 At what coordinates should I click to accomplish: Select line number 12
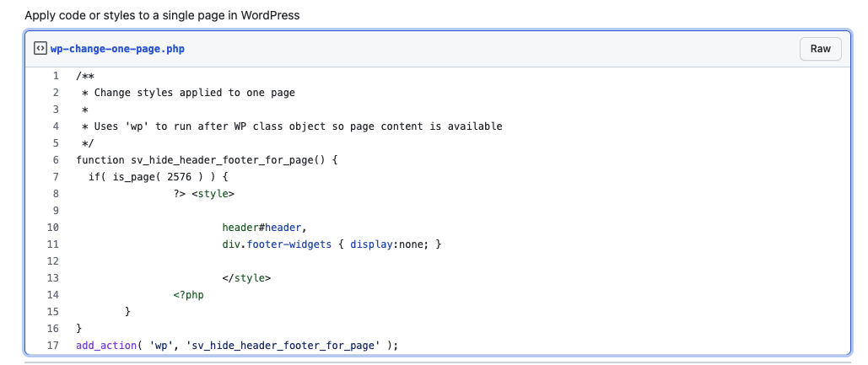pos(53,261)
